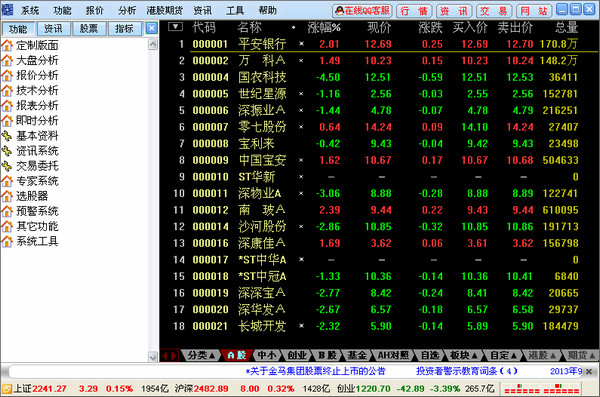Click the status bar icon left of 上证
Image resolution: width=600 pixels, height=397 pixels.
[7, 389]
